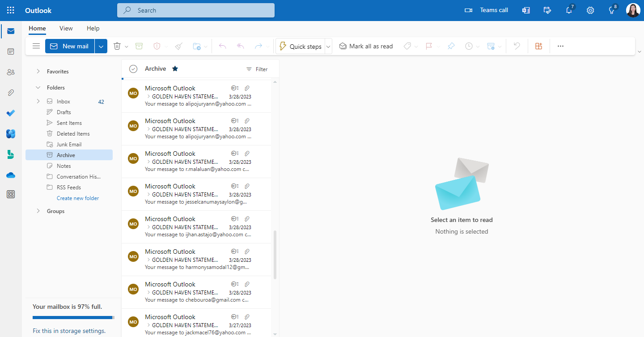Click the Quick steps button
644x337 pixels.
(301, 47)
